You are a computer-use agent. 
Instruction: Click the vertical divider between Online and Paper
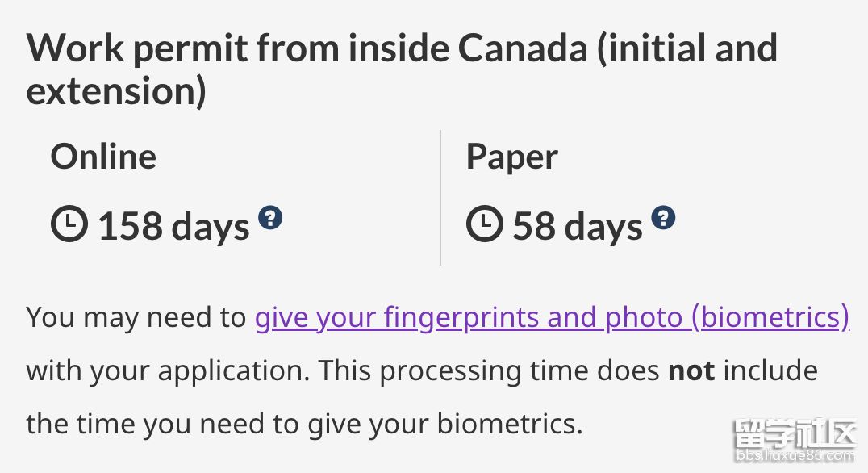pos(440,198)
